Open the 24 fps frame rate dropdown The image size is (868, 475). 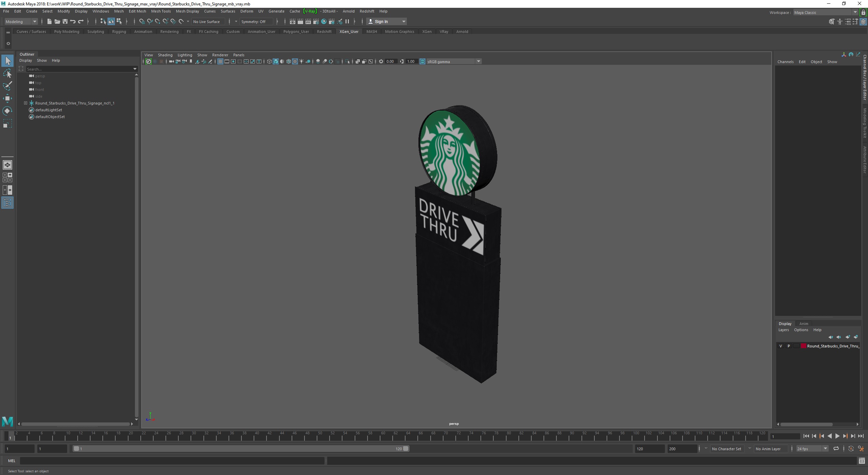click(x=812, y=449)
